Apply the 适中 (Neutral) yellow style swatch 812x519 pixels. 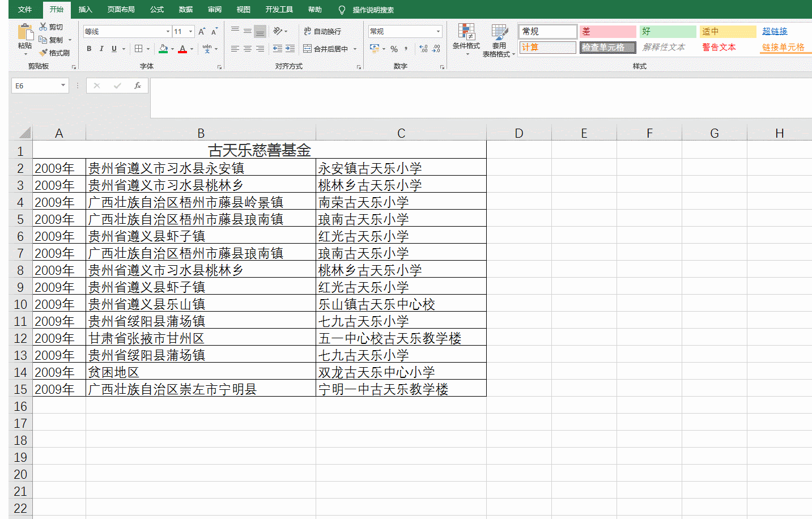pyautogui.click(x=728, y=31)
